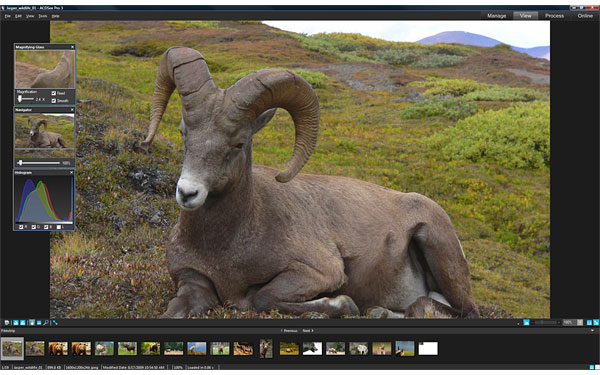600x375 pixels.
Task: Close the Navigator panel
Action: [72, 110]
